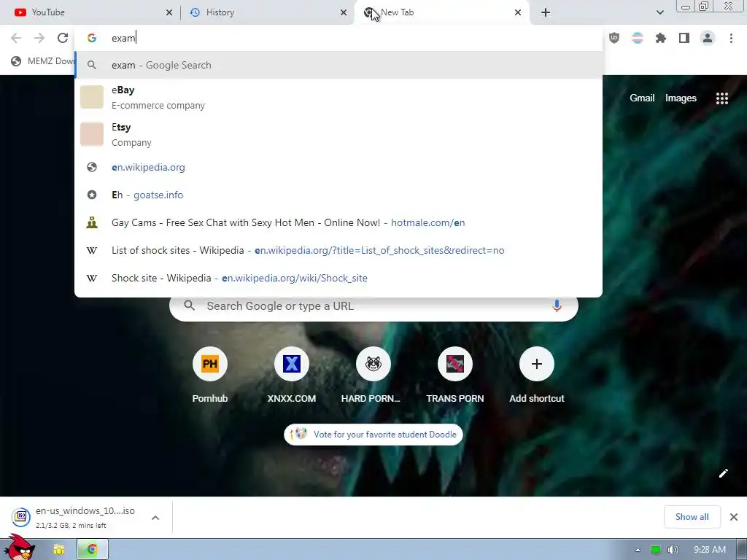Choose the eBay E-commerce company suggestion
This screenshot has width=747, height=560.
tap(338, 97)
